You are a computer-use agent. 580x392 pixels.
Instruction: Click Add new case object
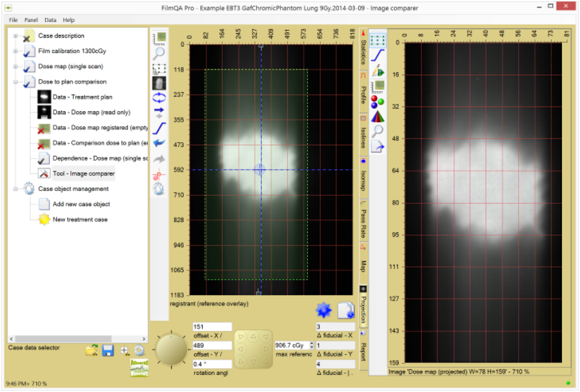[81, 204]
